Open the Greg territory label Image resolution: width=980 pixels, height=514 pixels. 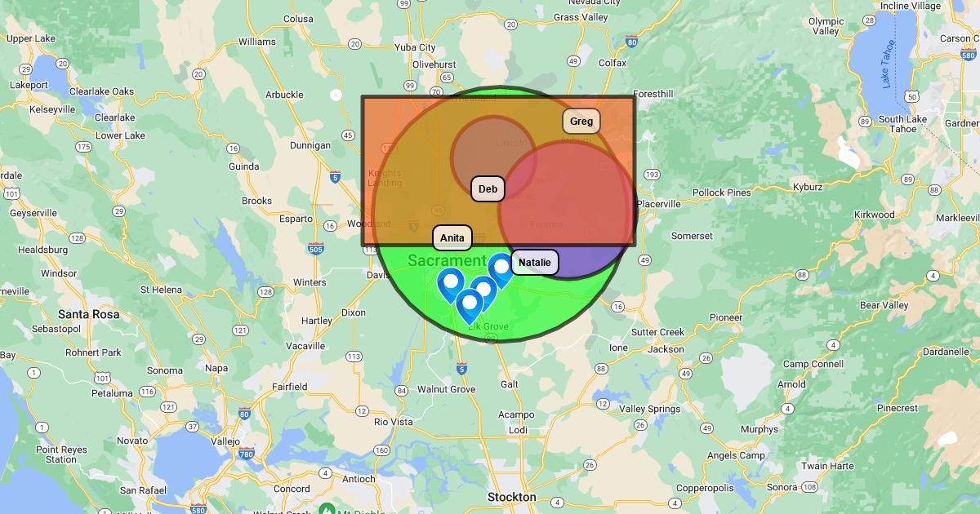pyautogui.click(x=581, y=122)
